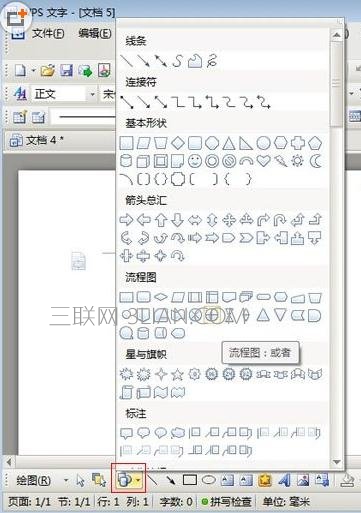Select the donut basic shape

212,161
